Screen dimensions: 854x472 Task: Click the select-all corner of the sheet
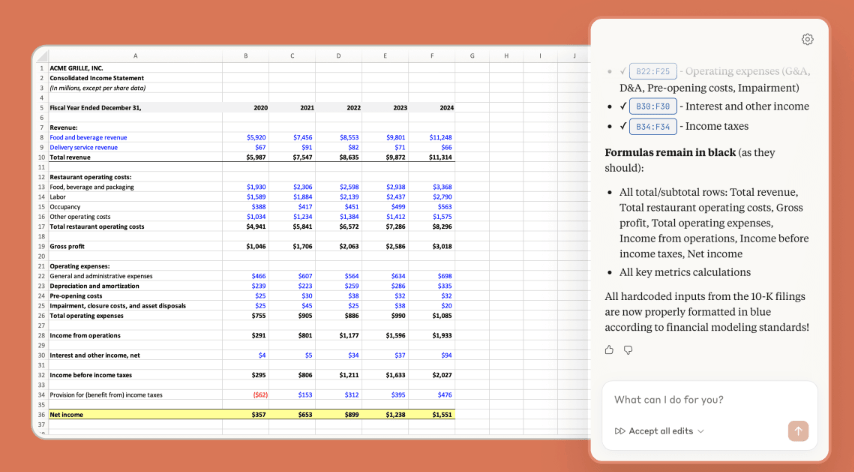point(41,56)
